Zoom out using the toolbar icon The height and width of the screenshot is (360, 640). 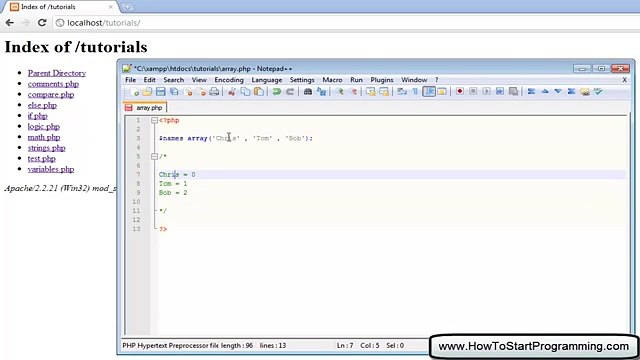coord(353,92)
